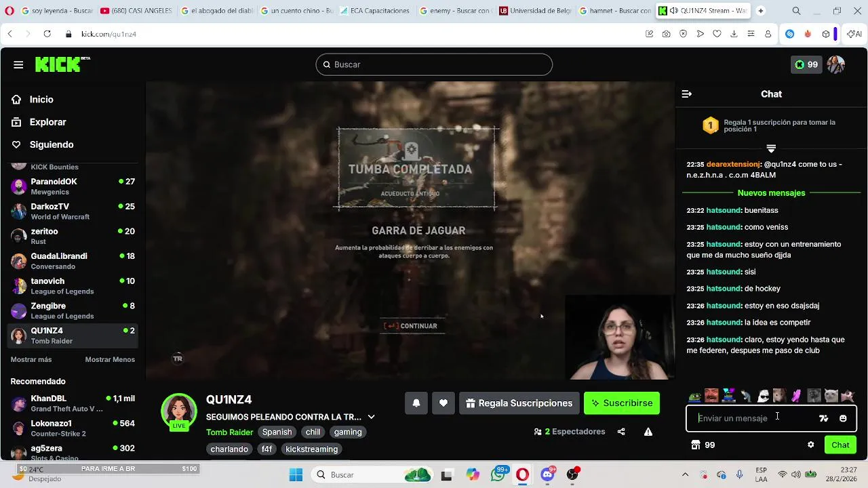Image resolution: width=868 pixels, height=488 pixels.
Task: Open the green 99 points balance
Action: pos(806,64)
